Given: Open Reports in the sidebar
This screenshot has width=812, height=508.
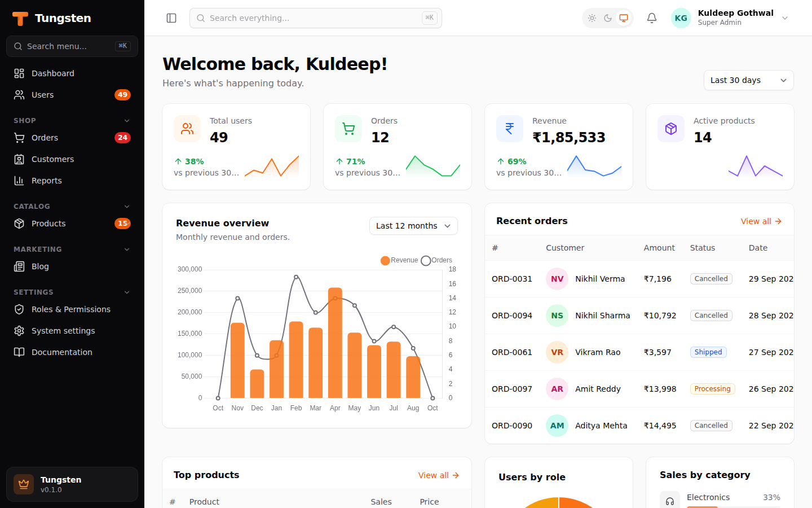Looking at the screenshot, I should (72, 181).
